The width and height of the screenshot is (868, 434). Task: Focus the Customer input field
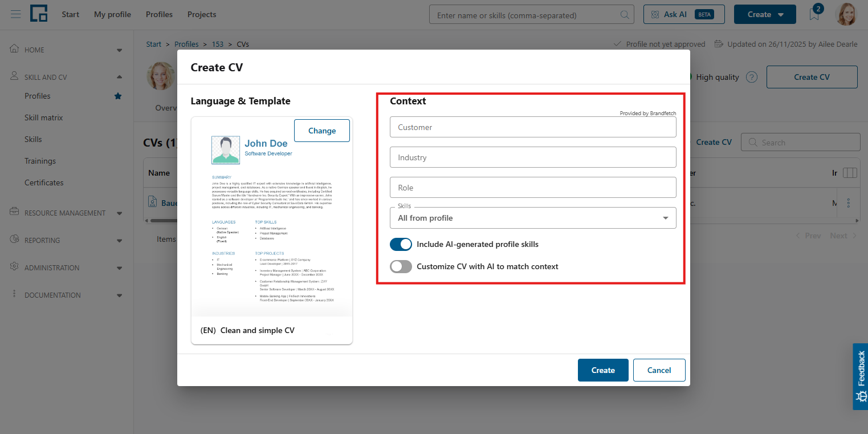[533, 127]
